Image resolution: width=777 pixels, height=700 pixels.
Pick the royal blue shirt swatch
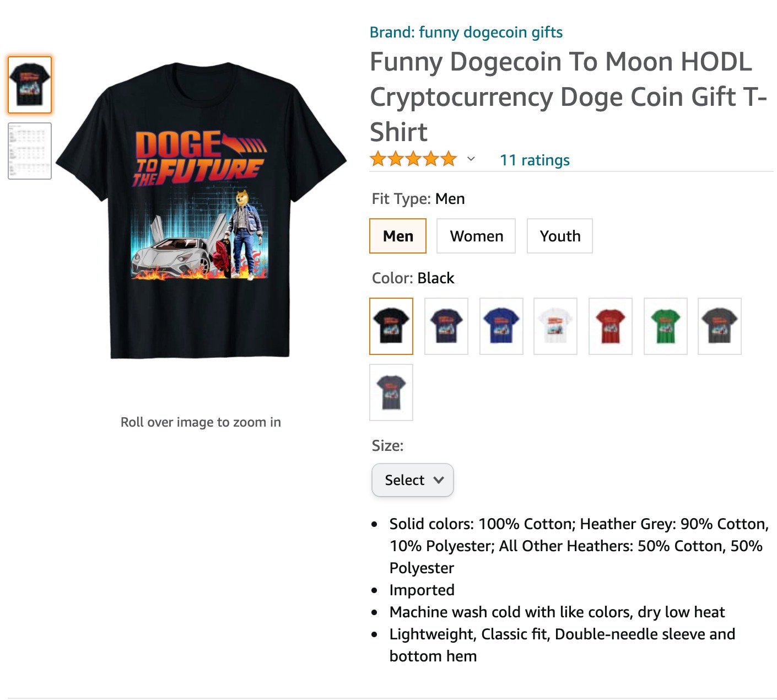[501, 326]
